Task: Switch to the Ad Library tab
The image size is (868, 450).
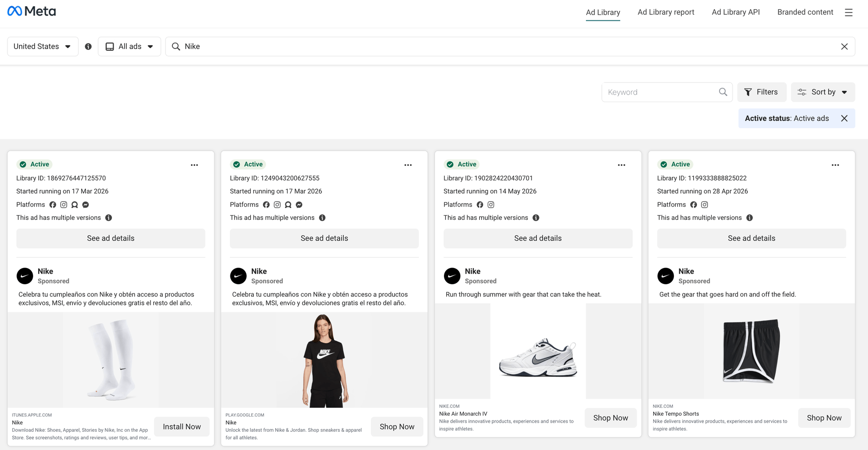Action: (x=603, y=12)
